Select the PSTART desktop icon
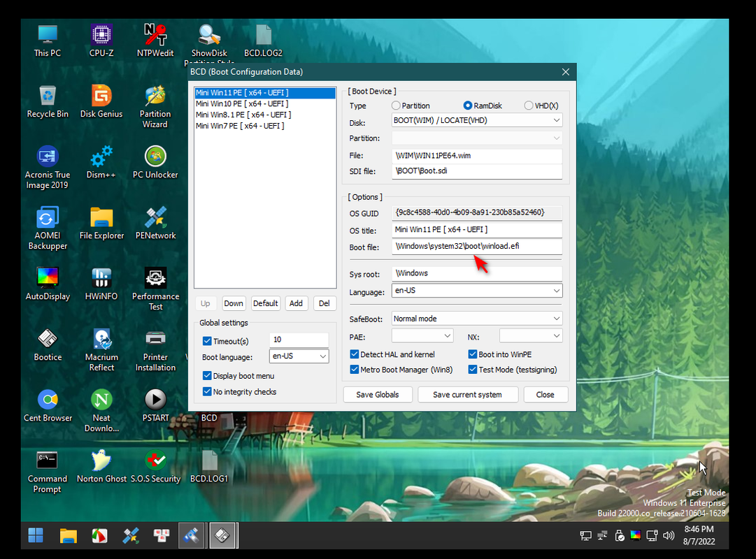Viewport: 756px width, 559px height. [155, 405]
